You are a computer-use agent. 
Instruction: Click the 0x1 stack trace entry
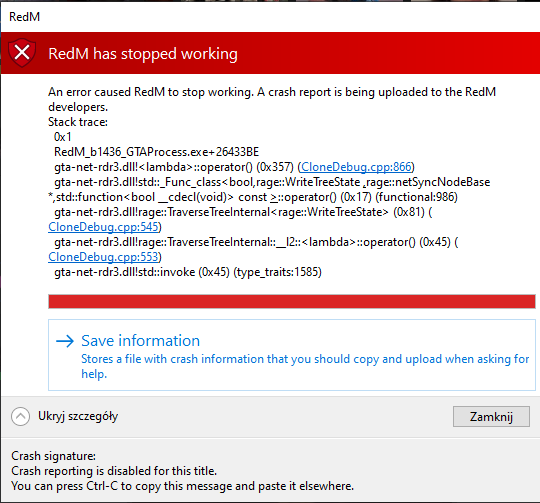tap(63, 137)
